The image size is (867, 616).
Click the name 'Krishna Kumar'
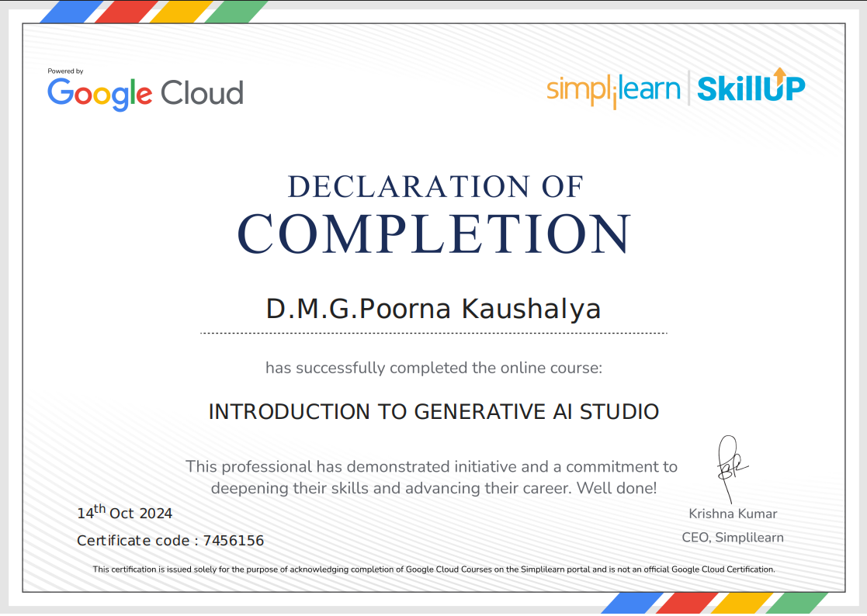(x=733, y=514)
